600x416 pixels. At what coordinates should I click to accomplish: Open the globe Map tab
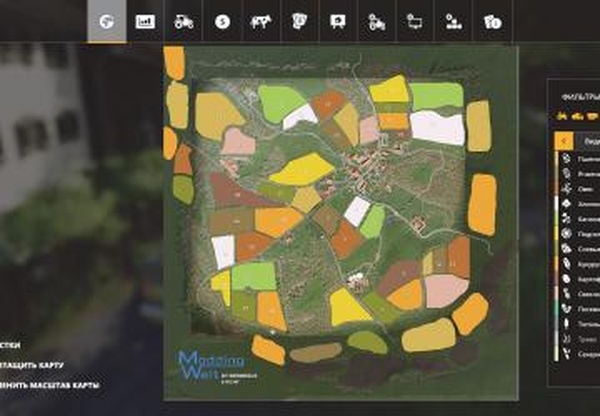(107, 21)
